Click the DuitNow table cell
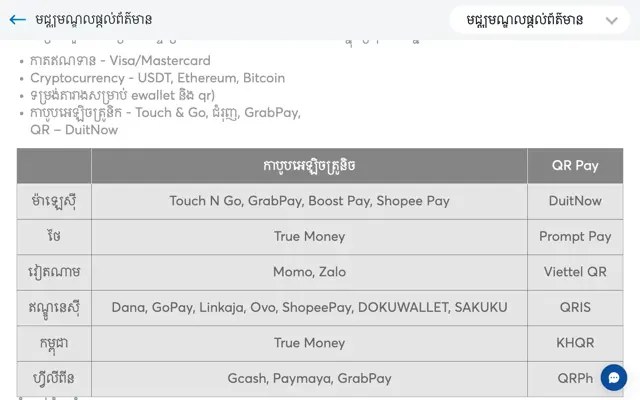 [x=575, y=201]
